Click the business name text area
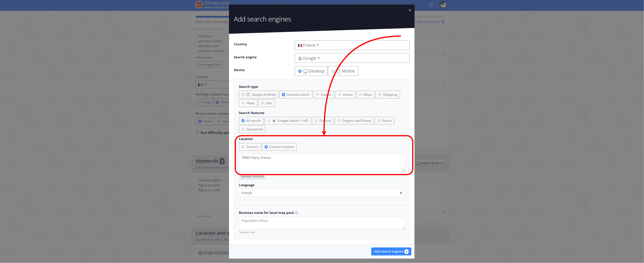The height and width of the screenshot is (263, 644). (x=322, y=223)
